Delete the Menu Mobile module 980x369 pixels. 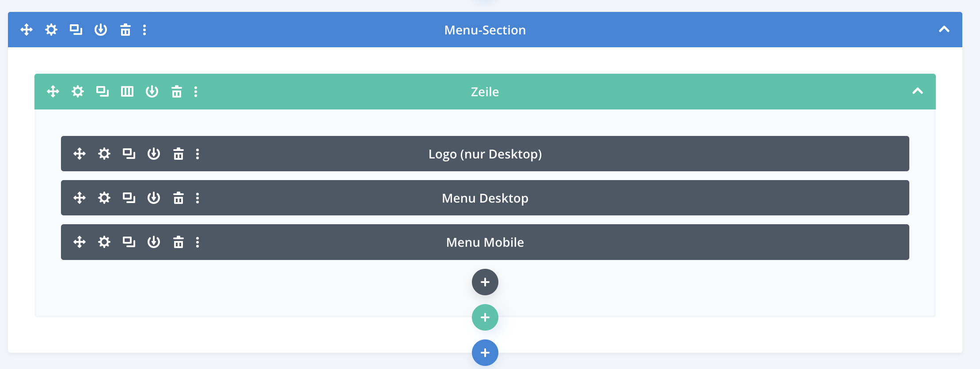[x=179, y=242]
